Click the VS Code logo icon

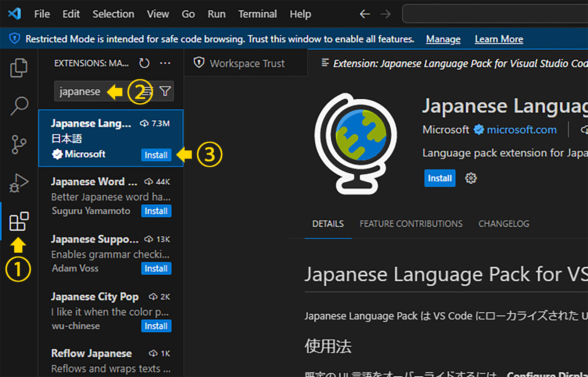click(x=15, y=14)
